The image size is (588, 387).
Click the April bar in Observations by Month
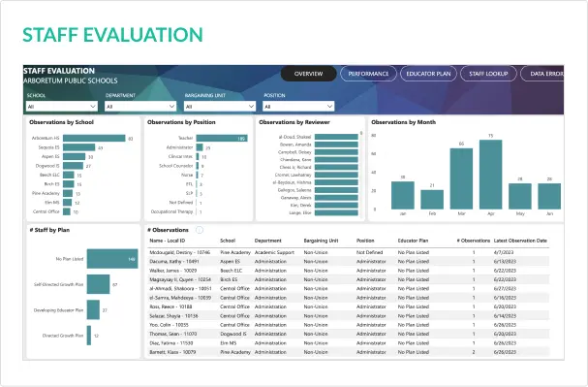[x=490, y=175]
